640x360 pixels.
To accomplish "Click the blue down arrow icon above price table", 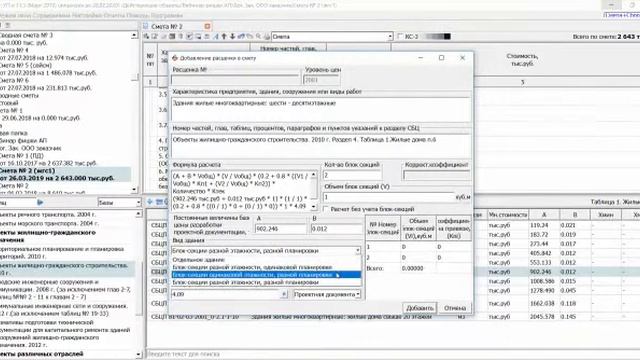I will click(x=150, y=202).
